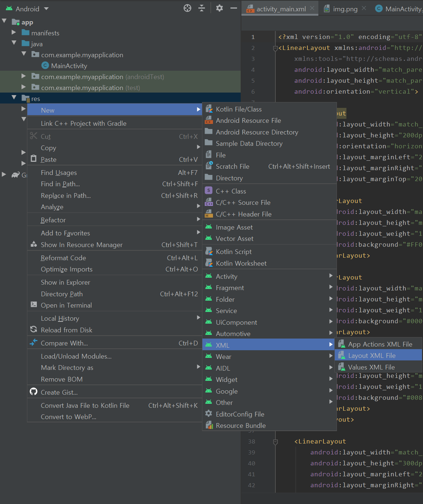
Task: Click the Reload from Disk icon
Action: point(34,329)
